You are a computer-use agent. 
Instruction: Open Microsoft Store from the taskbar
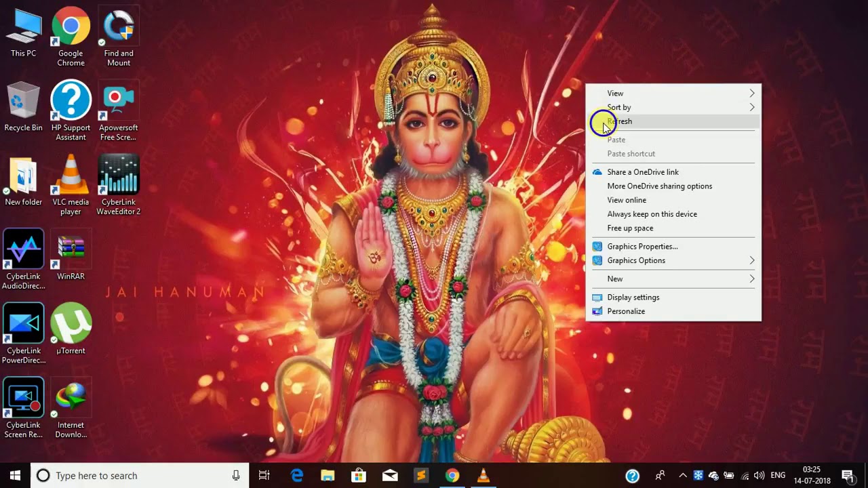pos(359,475)
